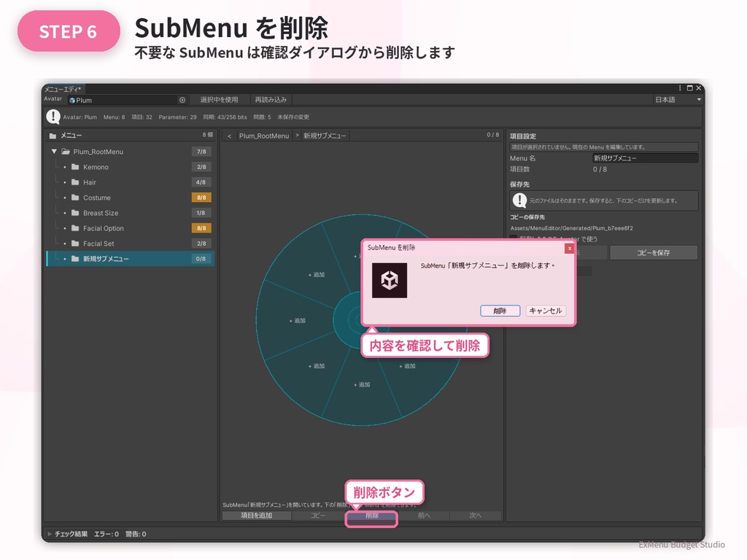Expand the チェック結果 section
This screenshot has width=747, height=560.
click(x=49, y=534)
